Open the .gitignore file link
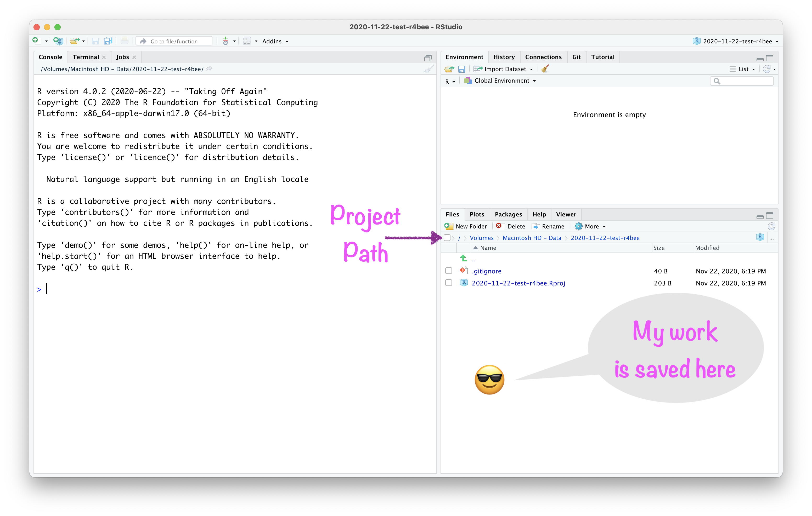 pos(486,271)
